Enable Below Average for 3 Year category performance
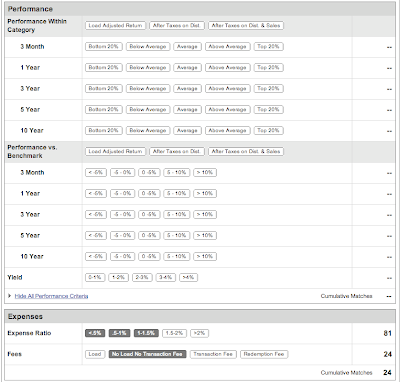400x382 pixels. click(148, 89)
